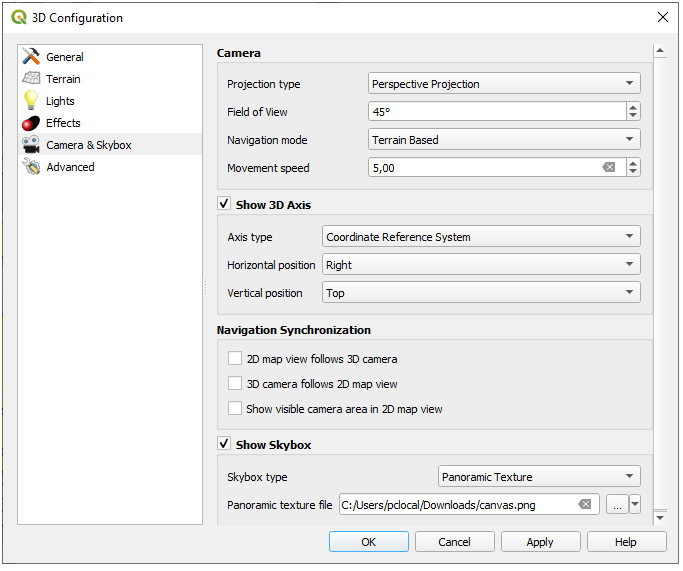The image size is (683, 571).
Task: Open the Advanced settings page
Action: [x=70, y=167]
